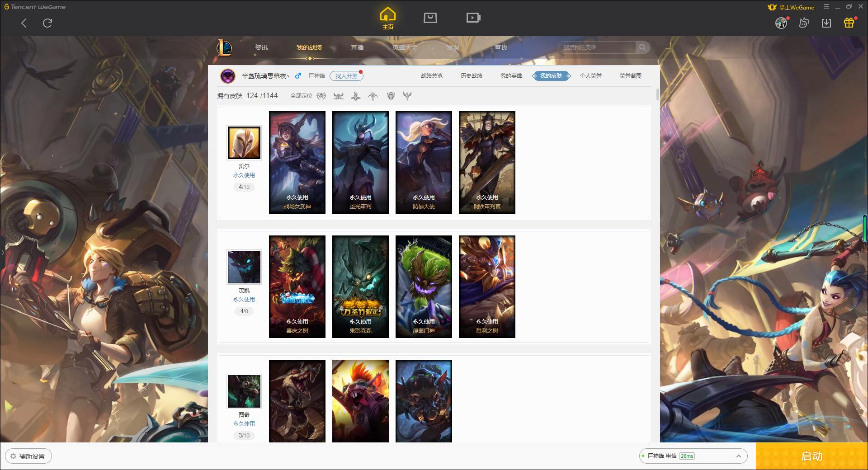Switch to the 直播 tab
Image resolution: width=868 pixels, height=470 pixels.
coord(357,47)
